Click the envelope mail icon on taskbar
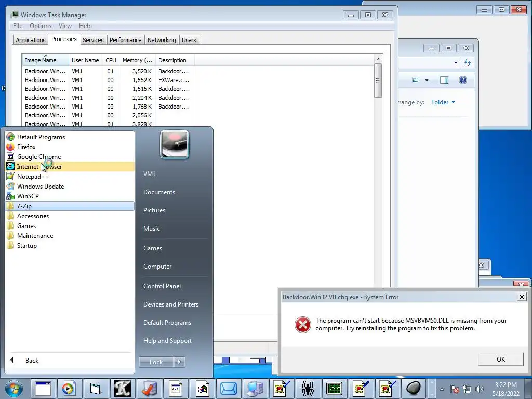This screenshot has width=532, height=399. point(229,389)
